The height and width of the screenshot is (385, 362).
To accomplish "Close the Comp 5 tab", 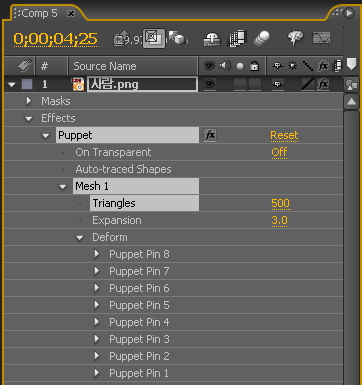I will pos(71,14).
